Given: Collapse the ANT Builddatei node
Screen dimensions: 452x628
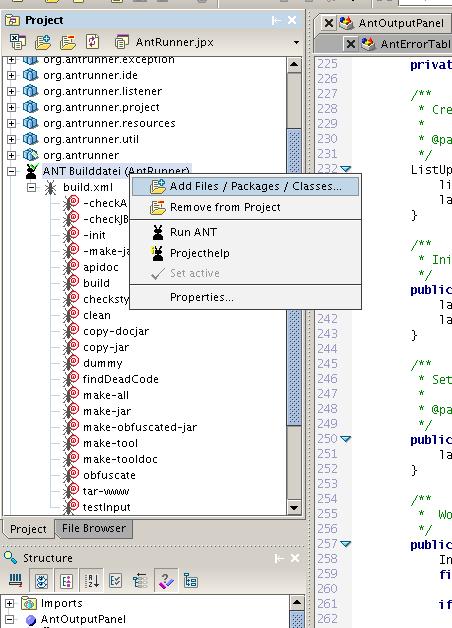Looking at the screenshot, I should click(12, 171).
